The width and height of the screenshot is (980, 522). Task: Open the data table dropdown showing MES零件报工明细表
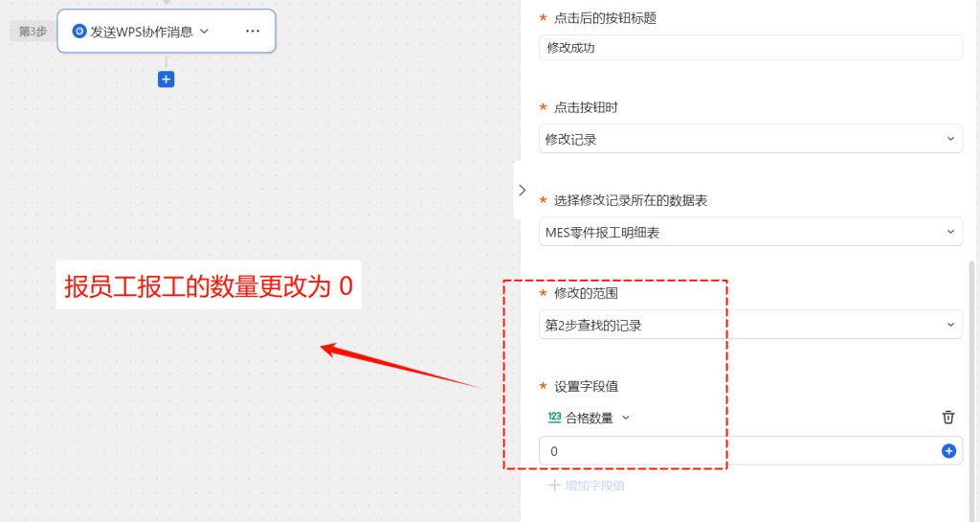pyautogui.click(x=750, y=232)
